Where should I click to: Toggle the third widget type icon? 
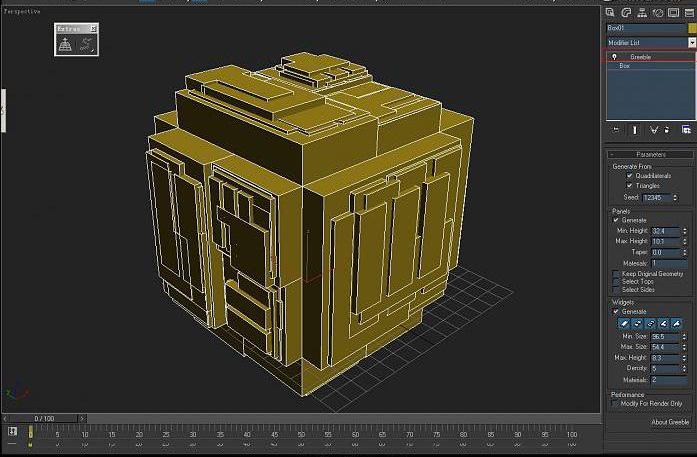click(x=650, y=323)
